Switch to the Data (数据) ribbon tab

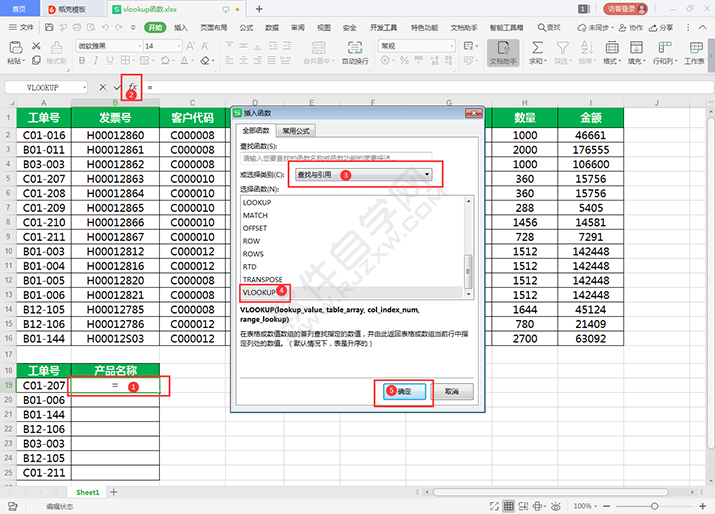click(x=272, y=27)
